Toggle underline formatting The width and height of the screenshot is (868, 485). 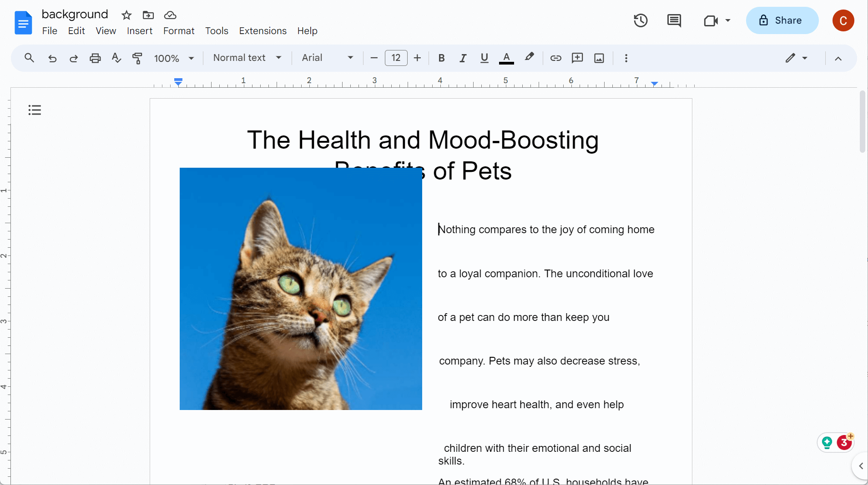coord(484,58)
